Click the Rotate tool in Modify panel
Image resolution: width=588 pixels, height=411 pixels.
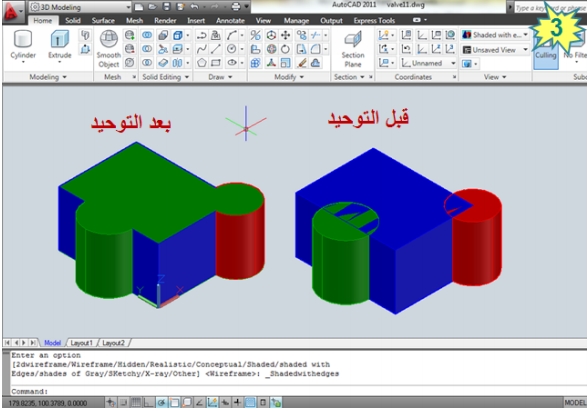(x=285, y=49)
